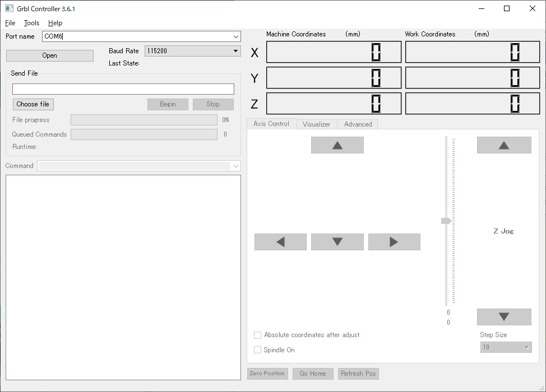Click the Work Coordinates X display
Screen dimensions: 546x392
click(x=473, y=52)
